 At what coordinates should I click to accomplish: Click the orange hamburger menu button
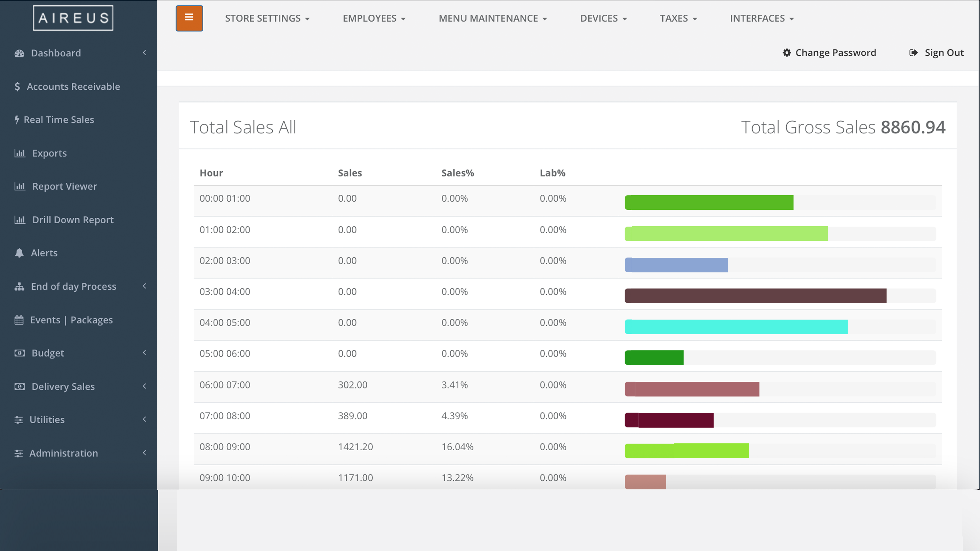click(189, 18)
